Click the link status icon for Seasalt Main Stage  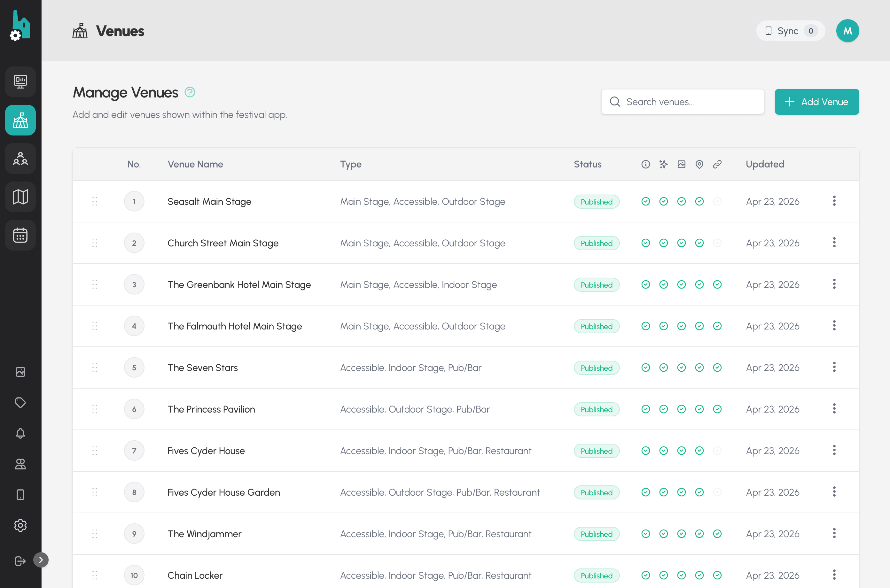pos(717,201)
